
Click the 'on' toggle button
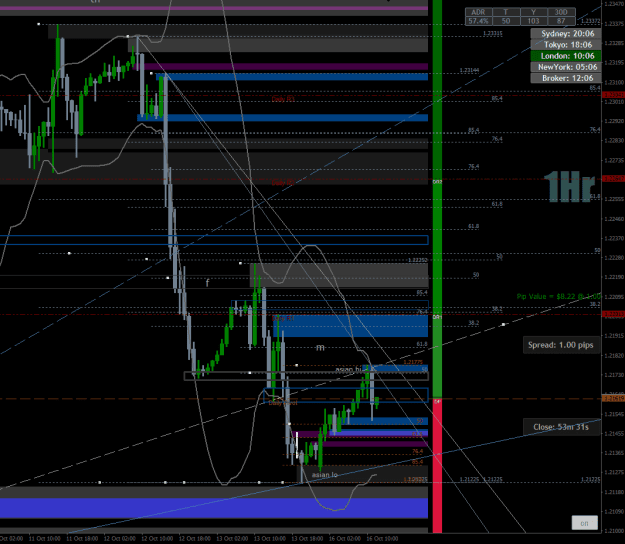[584, 523]
